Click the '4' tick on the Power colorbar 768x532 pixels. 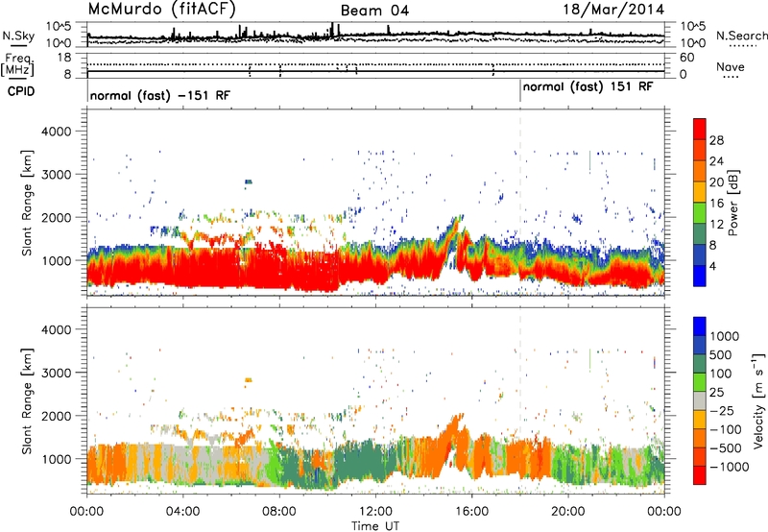point(712,266)
